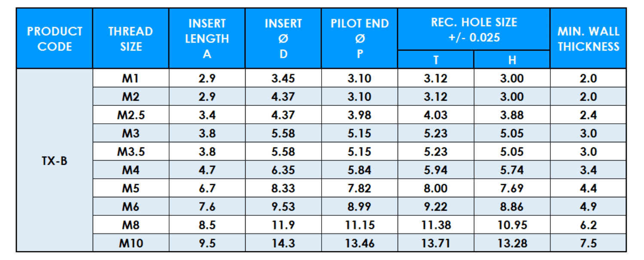Select insert diameter 3.45 in M1 row
Viewport: 644px width, 260px height.
coord(283,79)
